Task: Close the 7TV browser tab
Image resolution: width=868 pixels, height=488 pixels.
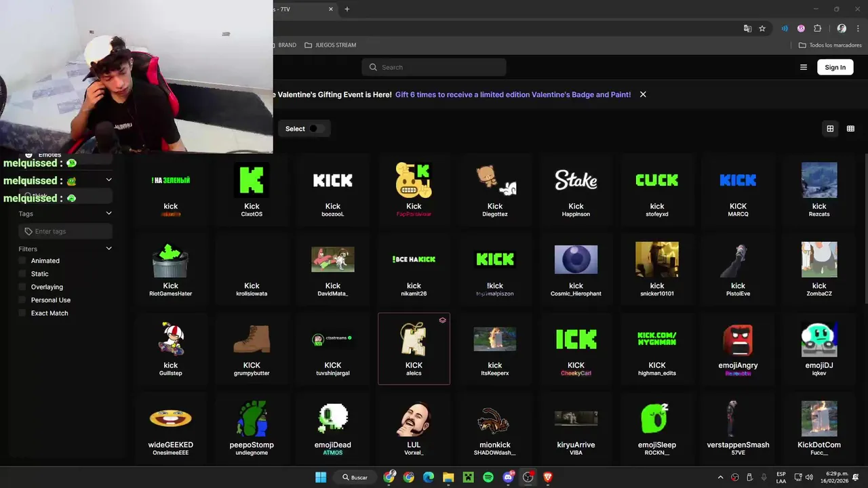Action: [331, 9]
